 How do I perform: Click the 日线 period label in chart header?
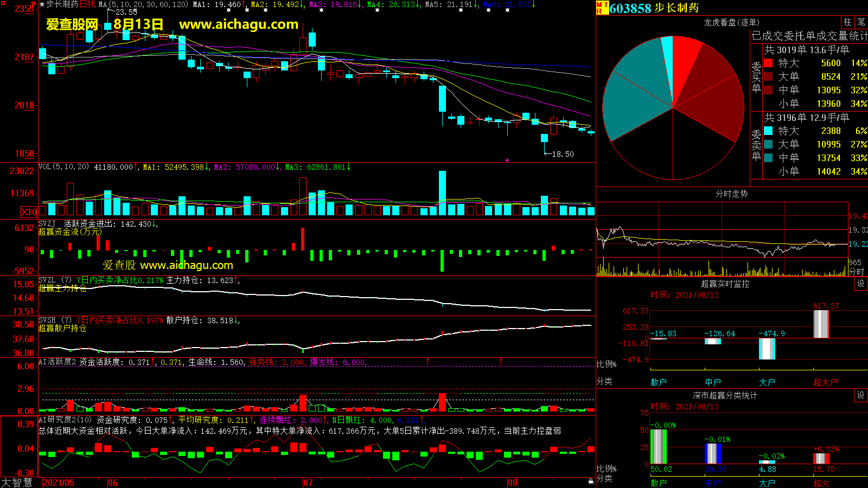click(x=87, y=4)
